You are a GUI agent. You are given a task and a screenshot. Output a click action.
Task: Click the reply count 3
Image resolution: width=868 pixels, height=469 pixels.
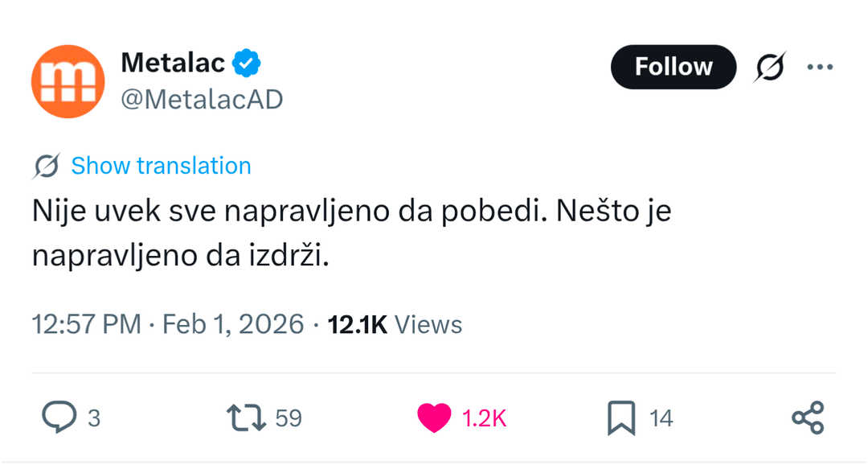(94, 418)
